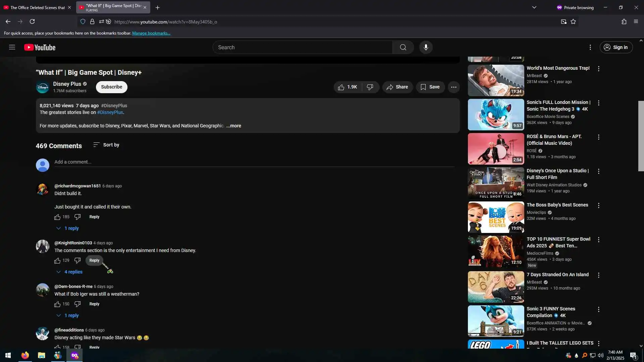Click the voice search microphone icon

[426, 47]
